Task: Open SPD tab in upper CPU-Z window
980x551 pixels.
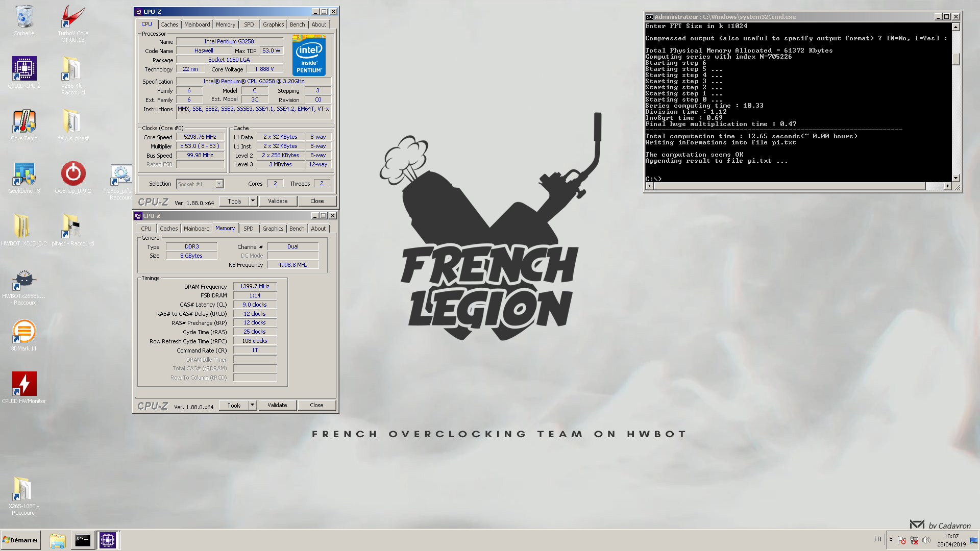Action: click(249, 24)
